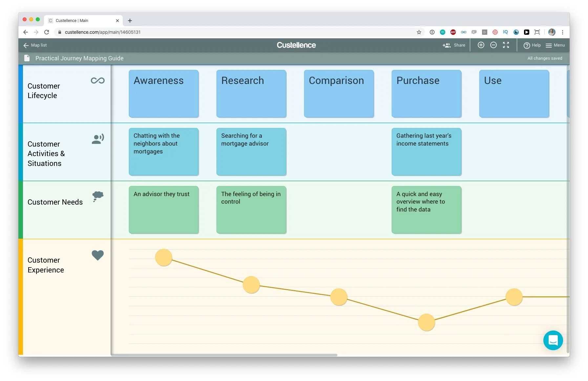The image size is (588, 381).
Task: Open the hamburger Menu
Action: click(555, 45)
